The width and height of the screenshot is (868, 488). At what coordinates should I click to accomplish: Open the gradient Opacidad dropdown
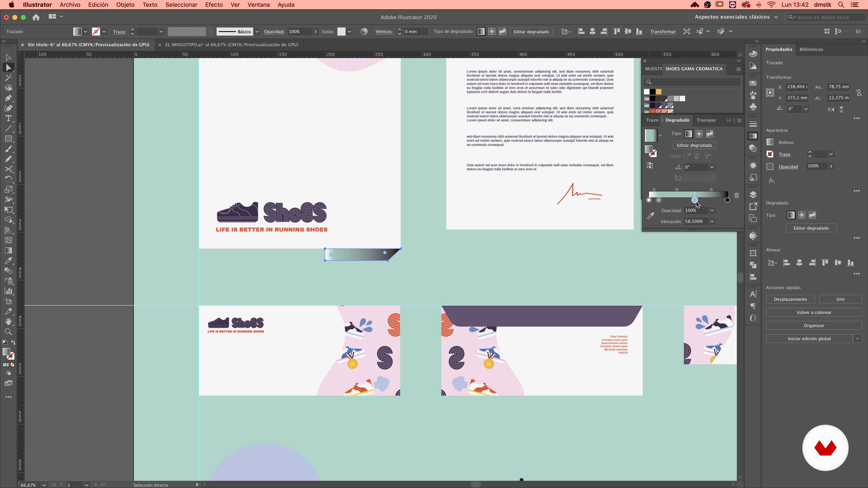click(712, 210)
